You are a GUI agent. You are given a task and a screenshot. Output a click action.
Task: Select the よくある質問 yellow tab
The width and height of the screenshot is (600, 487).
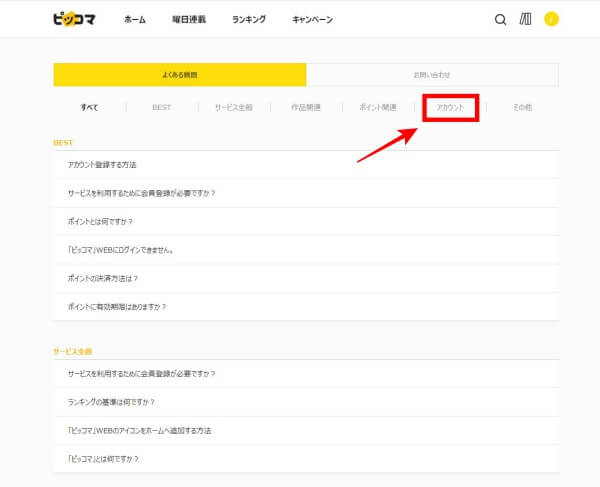click(180, 75)
